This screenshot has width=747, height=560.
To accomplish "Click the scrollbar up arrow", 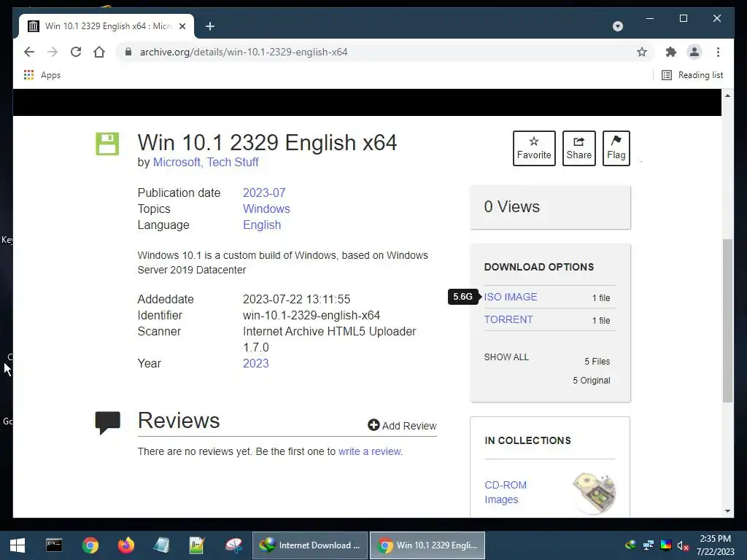I will (727, 96).
